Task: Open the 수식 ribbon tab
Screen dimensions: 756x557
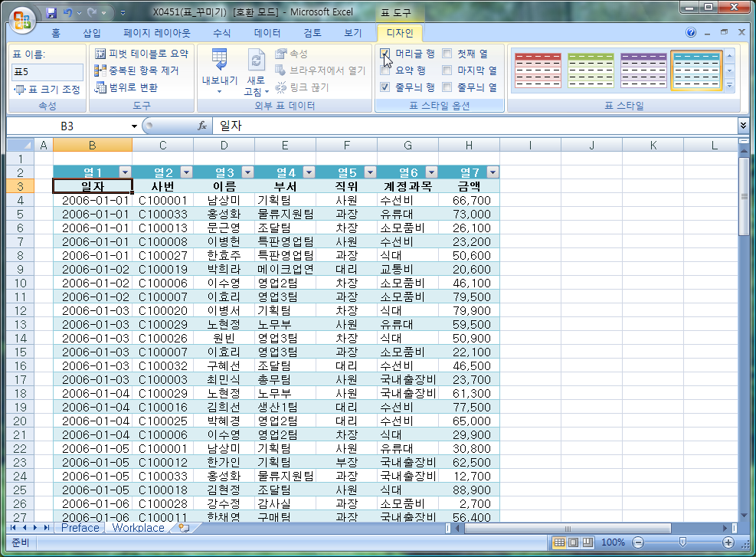Action: pos(222,33)
